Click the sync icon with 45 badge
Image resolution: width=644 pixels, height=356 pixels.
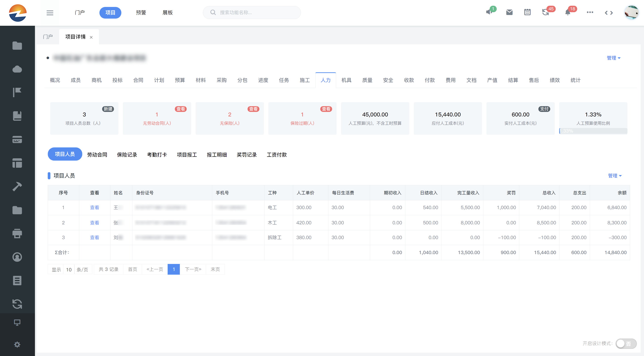pyautogui.click(x=545, y=12)
